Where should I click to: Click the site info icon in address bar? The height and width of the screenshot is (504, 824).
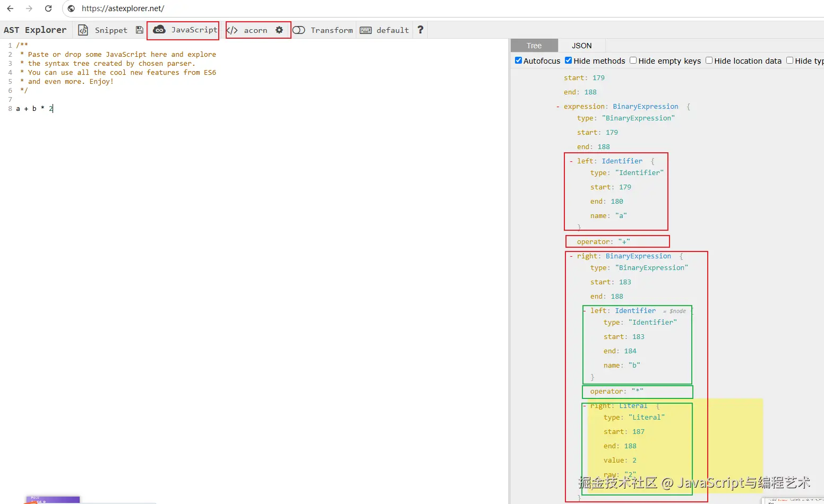tap(71, 8)
